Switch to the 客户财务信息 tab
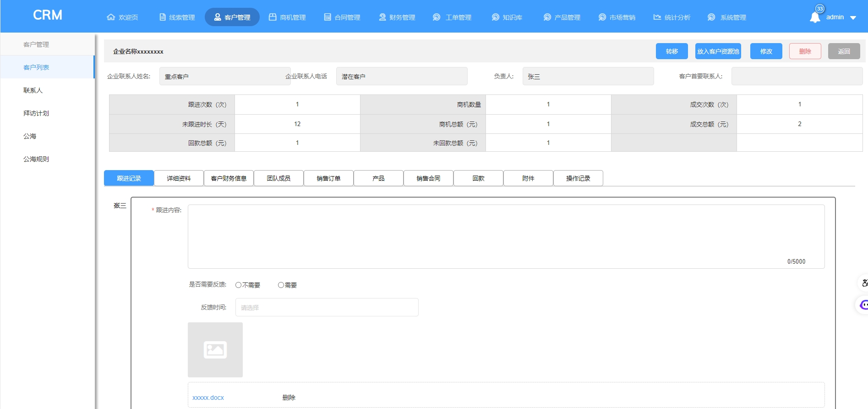 229,178
